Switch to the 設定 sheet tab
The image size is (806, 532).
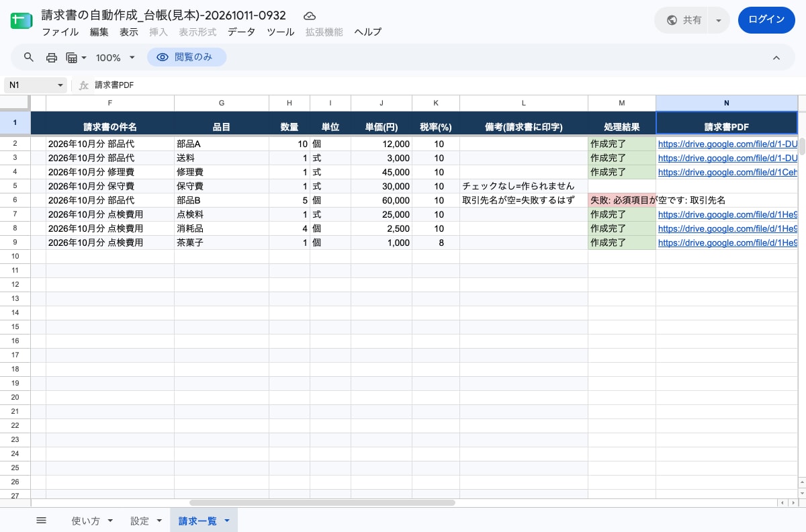click(140, 521)
